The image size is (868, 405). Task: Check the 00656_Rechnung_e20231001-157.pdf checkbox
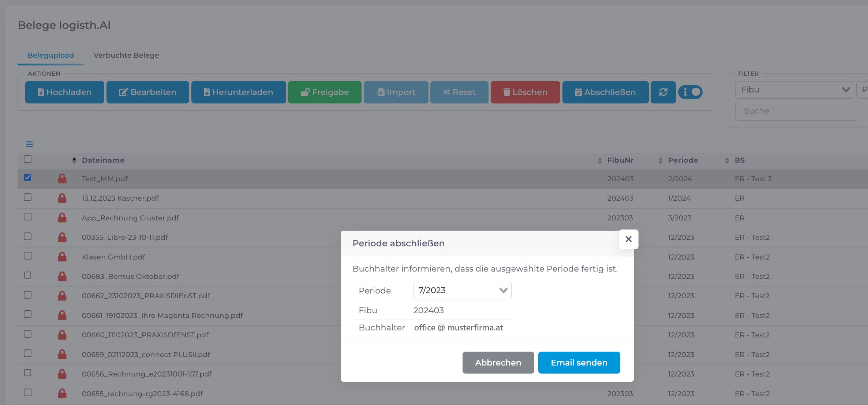[x=27, y=373]
